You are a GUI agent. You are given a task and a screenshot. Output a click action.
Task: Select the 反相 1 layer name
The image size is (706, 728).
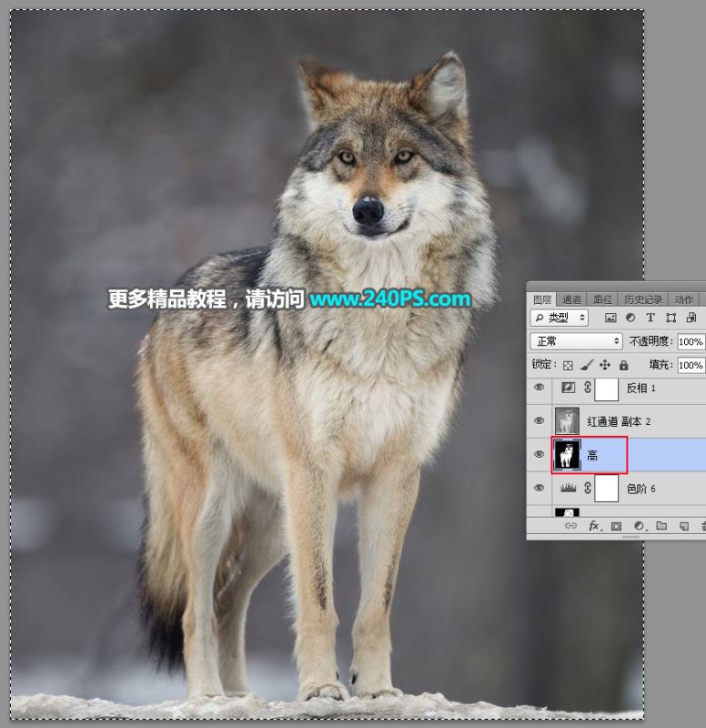pyautogui.click(x=641, y=389)
